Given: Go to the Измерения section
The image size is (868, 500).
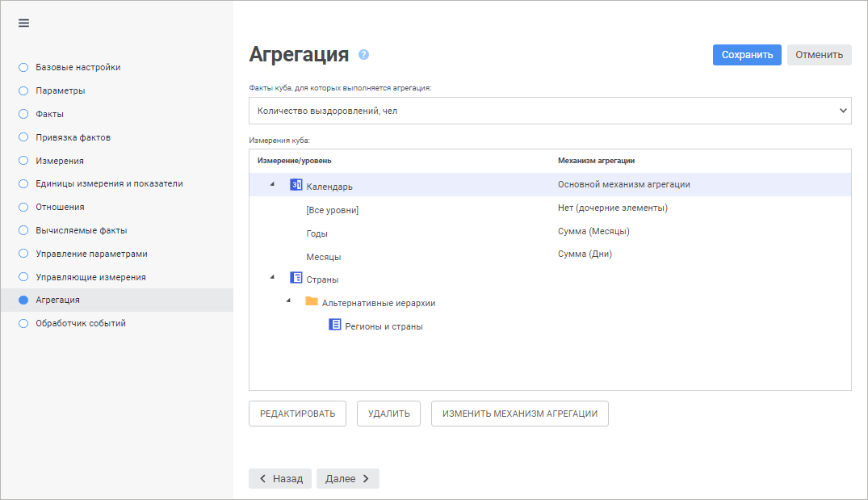Looking at the screenshot, I should pos(60,161).
